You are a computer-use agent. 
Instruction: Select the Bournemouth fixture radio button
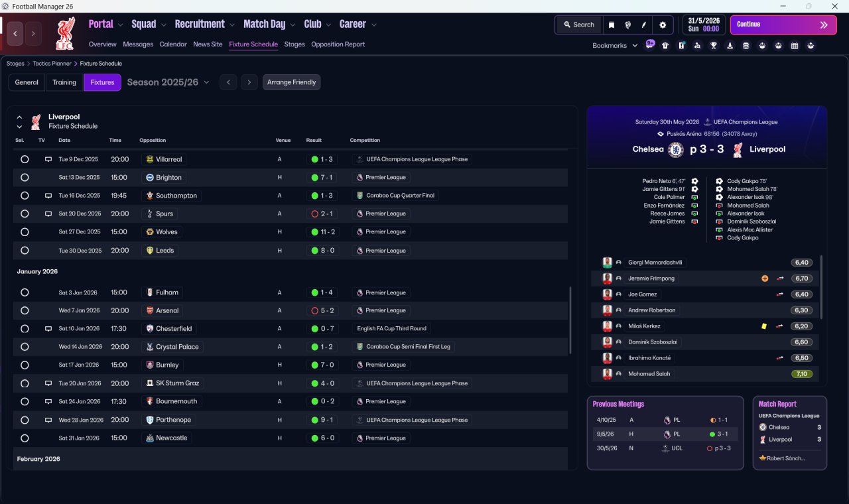pyautogui.click(x=25, y=401)
